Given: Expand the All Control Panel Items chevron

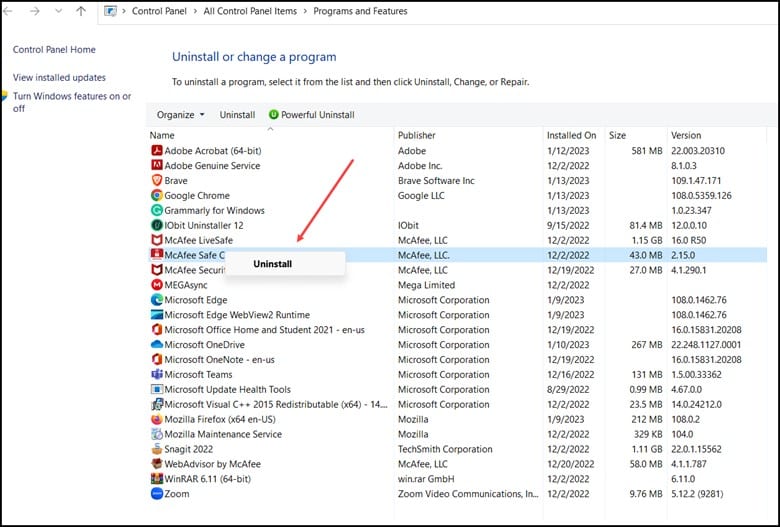Looking at the screenshot, I should click(305, 11).
